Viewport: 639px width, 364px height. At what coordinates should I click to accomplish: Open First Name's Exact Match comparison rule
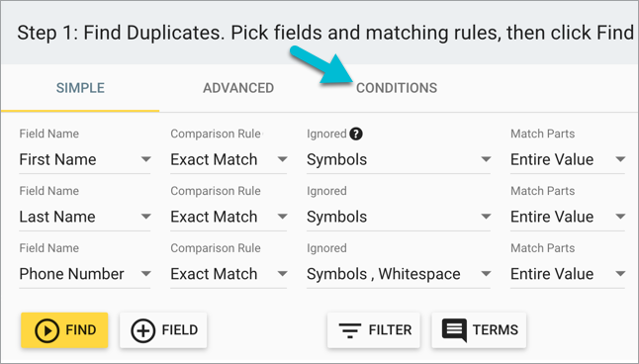coord(228,159)
